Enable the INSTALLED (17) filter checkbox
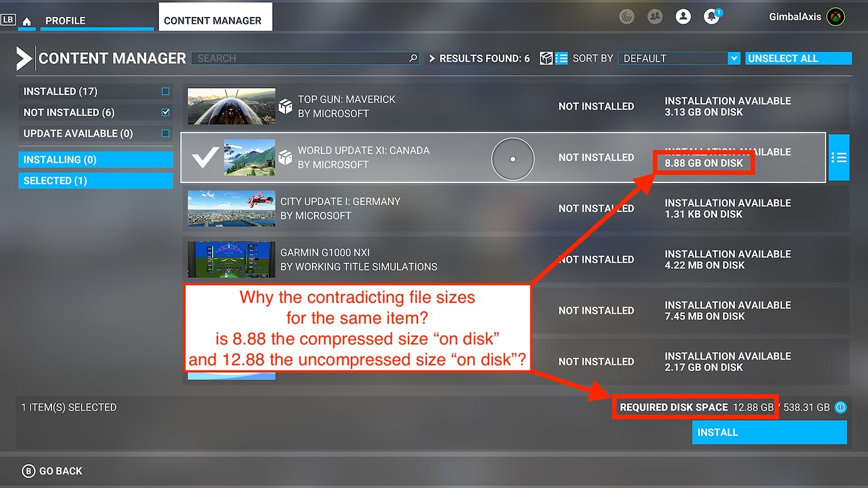This screenshot has width=868, height=488. [x=165, y=91]
